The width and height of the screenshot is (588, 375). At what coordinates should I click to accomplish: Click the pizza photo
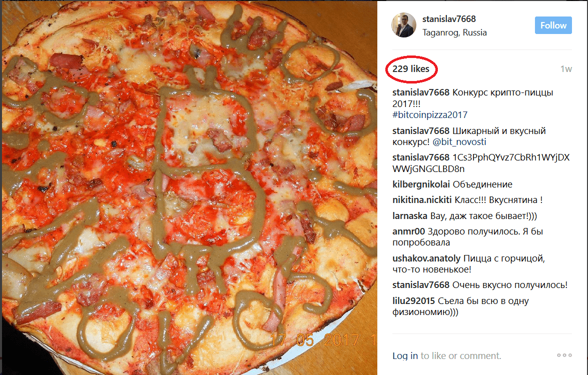(x=189, y=187)
